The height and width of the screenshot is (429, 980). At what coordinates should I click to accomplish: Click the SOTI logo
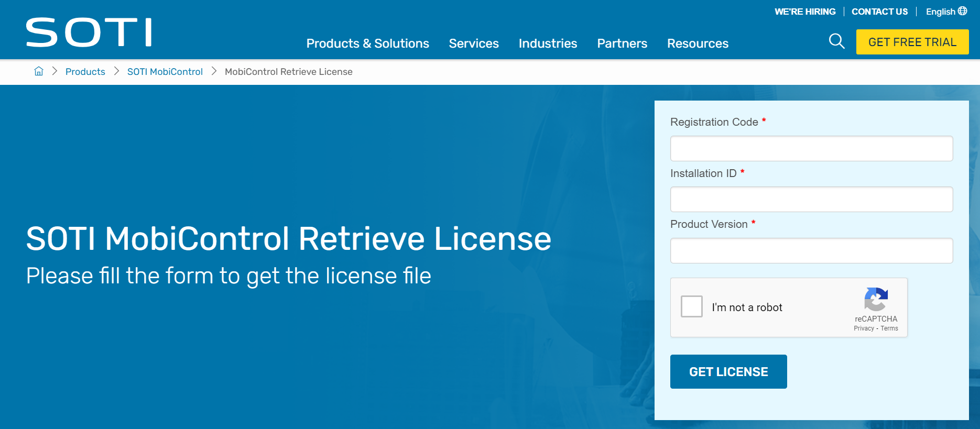[x=89, y=32]
